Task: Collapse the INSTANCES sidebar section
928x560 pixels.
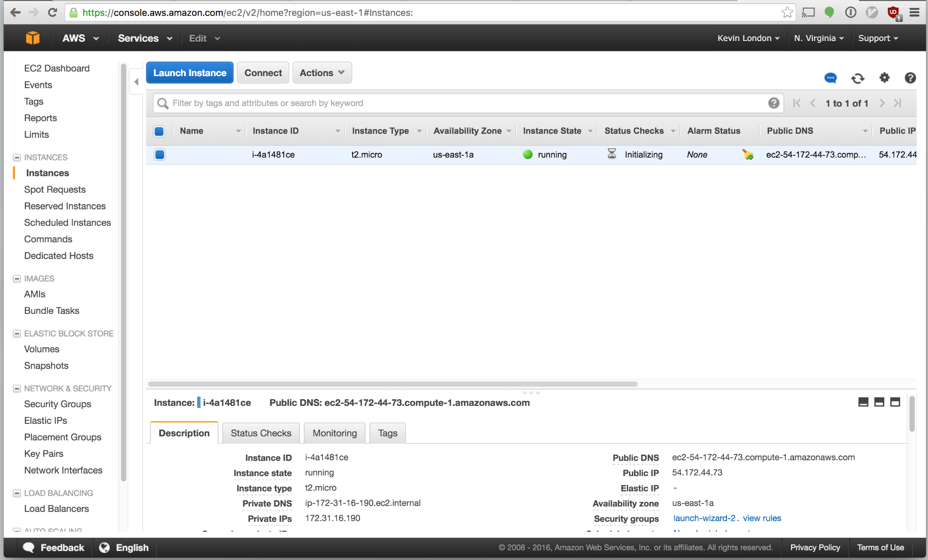Action: pos(17,157)
